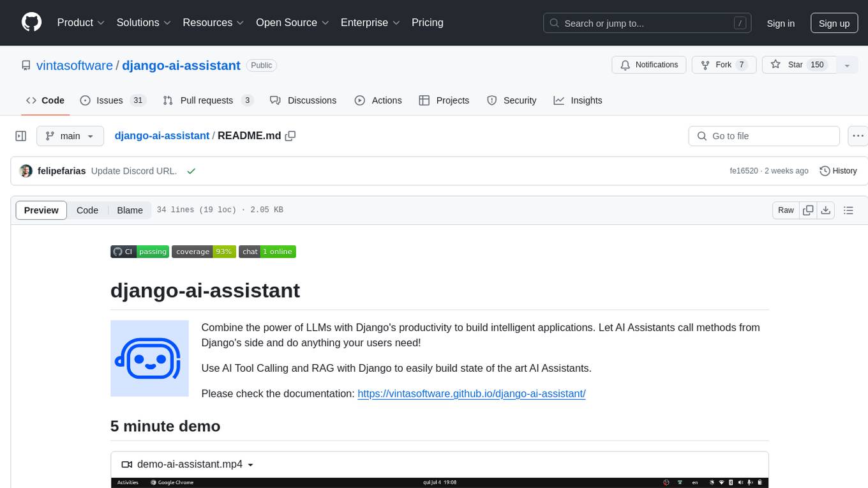Expand the Product menu
Viewport: 868px width, 488px height.
[81, 22]
